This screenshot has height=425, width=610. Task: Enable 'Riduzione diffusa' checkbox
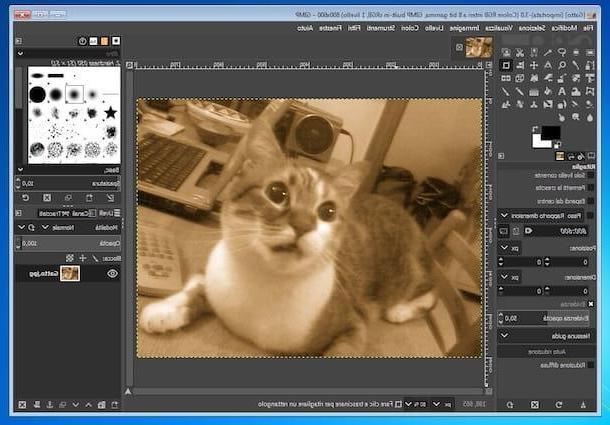(591, 365)
